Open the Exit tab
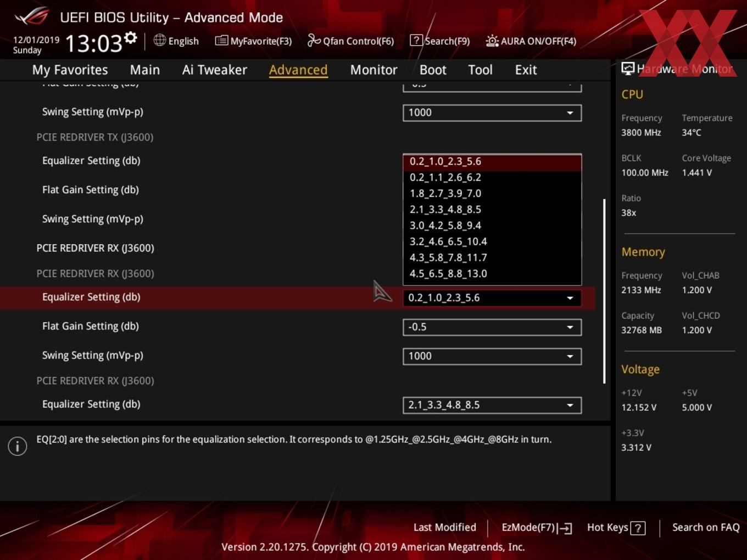Screen dimensions: 747x560 coord(526,70)
